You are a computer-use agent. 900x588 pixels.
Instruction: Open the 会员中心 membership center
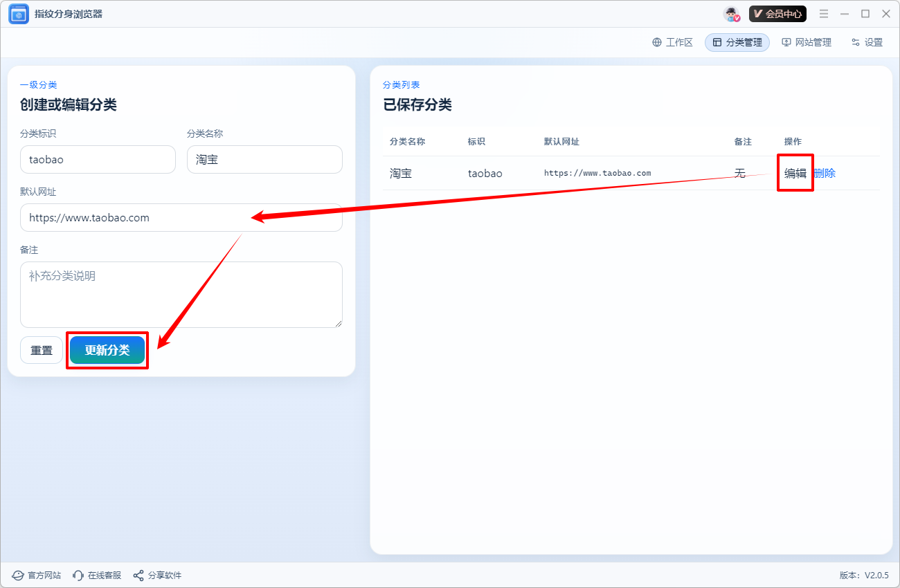coord(777,14)
